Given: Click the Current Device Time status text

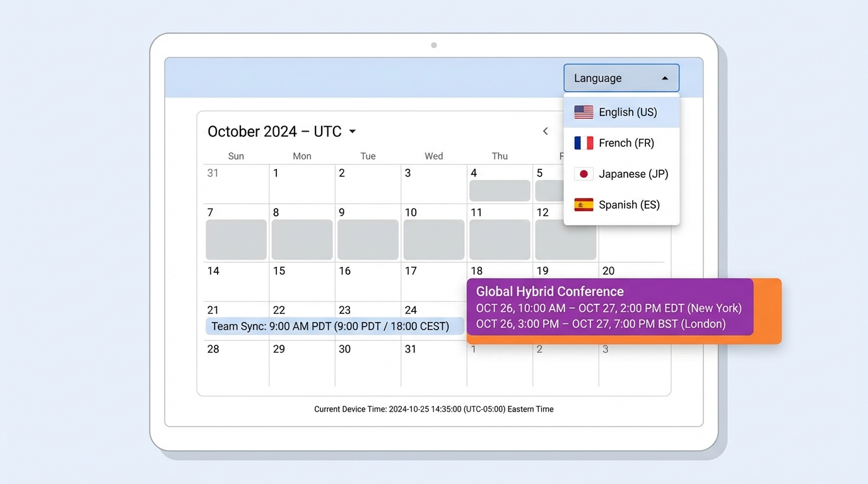Looking at the screenshot, I should 433,408.
